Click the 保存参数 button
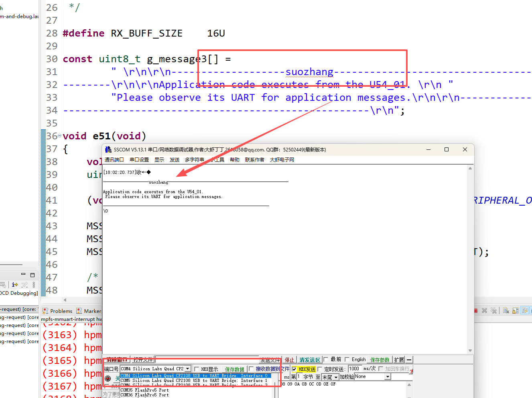This screenshot has height=398, width=532. (x=380, y=360)
